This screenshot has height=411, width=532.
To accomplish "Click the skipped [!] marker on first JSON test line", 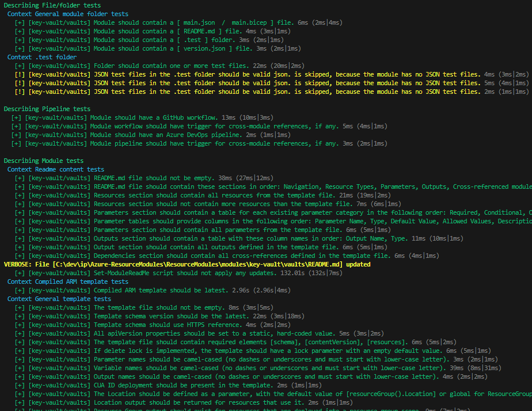I will pyautogui.click(x=20, y=74).
